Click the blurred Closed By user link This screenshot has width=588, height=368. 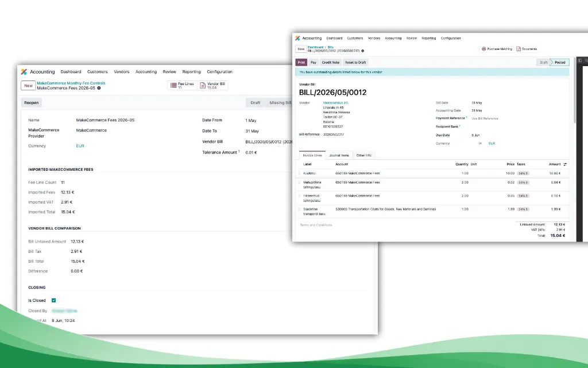tap(64, 311)
